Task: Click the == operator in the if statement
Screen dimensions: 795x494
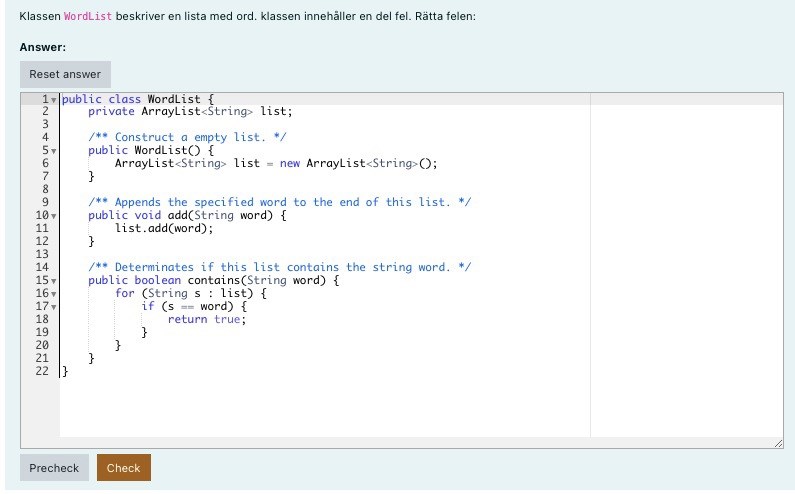Action: tap(187, 306)
